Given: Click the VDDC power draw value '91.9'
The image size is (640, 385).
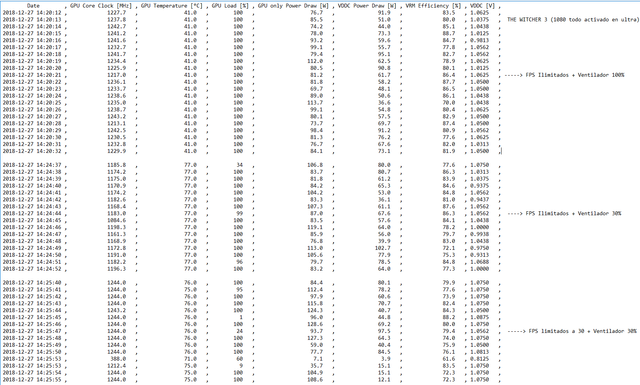Looking at the screenshot, I should (384, 13).
